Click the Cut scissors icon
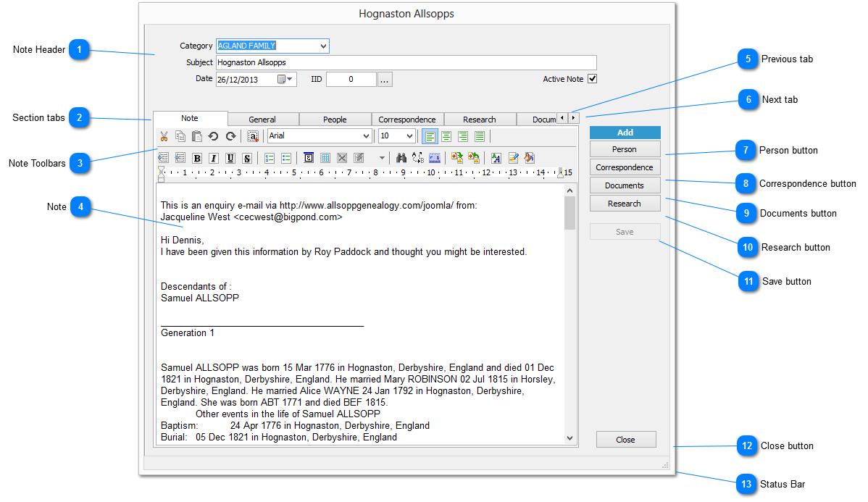Viewport: 868px width, 502px height. pos(164,136)
